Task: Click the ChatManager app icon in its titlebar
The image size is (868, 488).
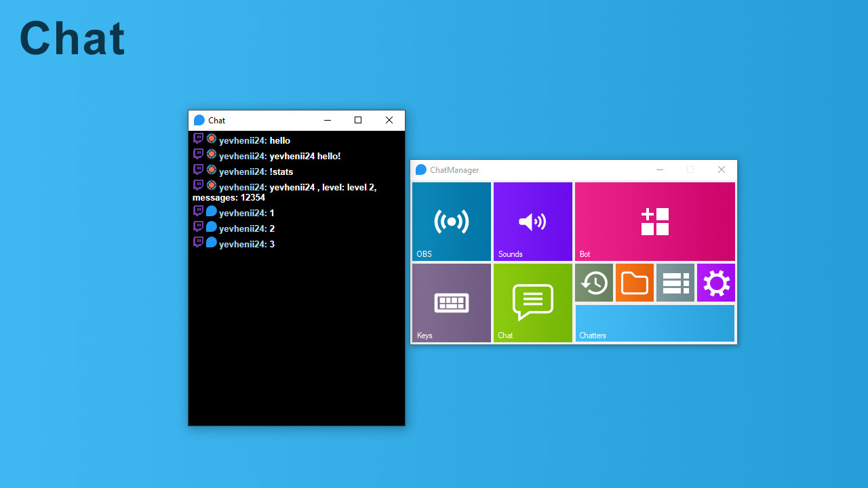Action: [x=421, y=170]
